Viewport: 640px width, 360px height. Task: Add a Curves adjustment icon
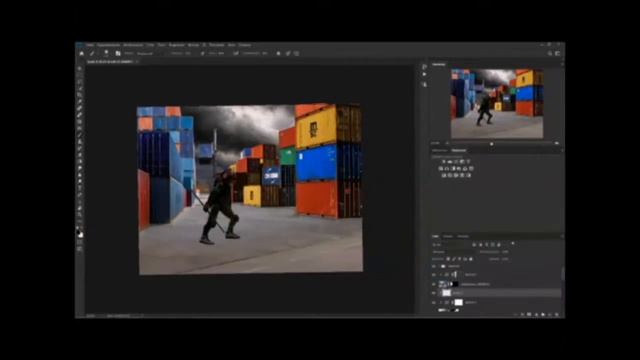[456, 162]
